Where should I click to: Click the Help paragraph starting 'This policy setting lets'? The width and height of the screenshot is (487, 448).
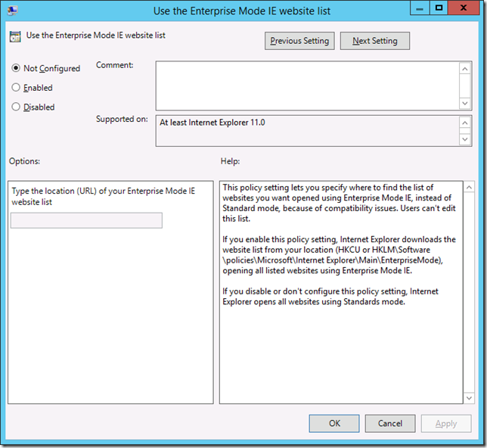click(339, 203)
